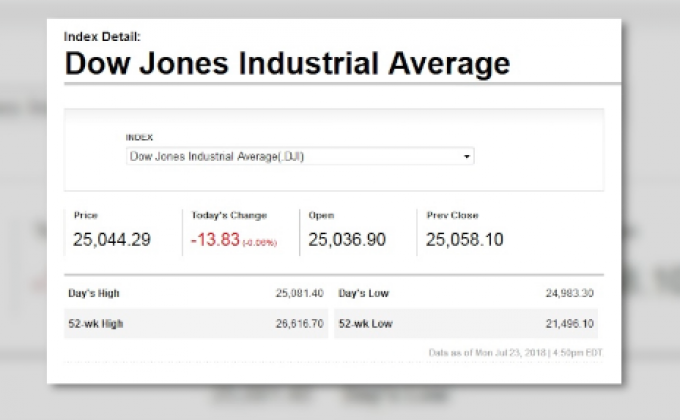Screen dimensions: 680x420
Task: Select the Day's High value 25,081.40
Action: (299, 293)
